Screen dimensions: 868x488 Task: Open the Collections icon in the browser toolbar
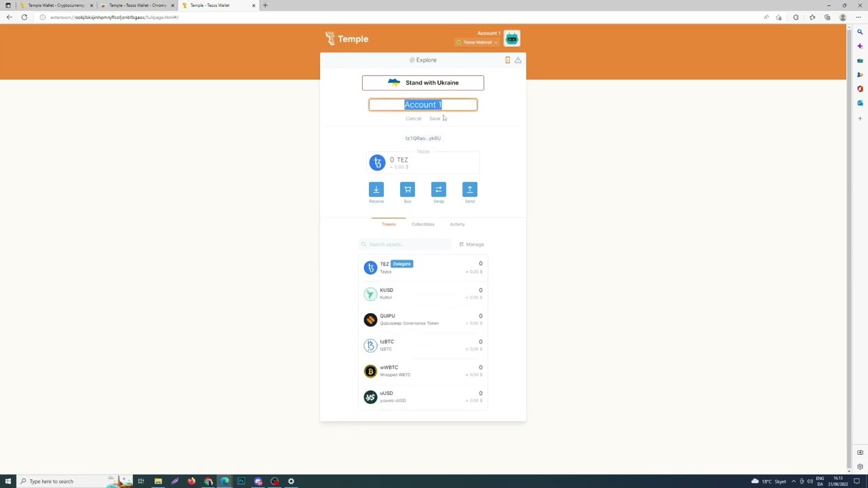tap(827, 17)
